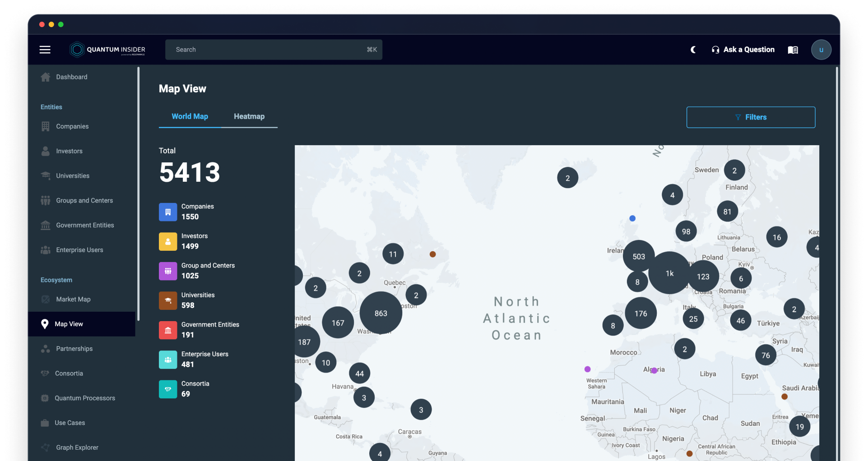
Task: Click the sidebar vertical scrollbar
Action: coord(139,194)
